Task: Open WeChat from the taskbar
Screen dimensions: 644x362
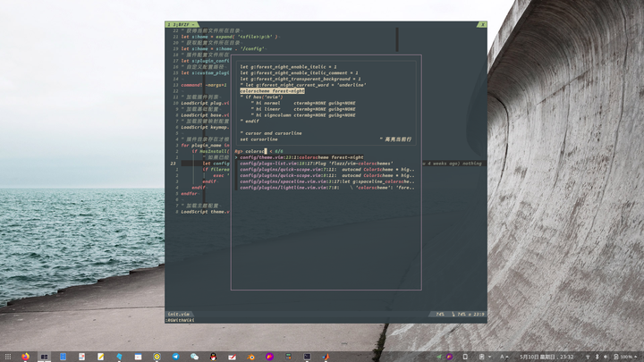Action: (194, 357)
